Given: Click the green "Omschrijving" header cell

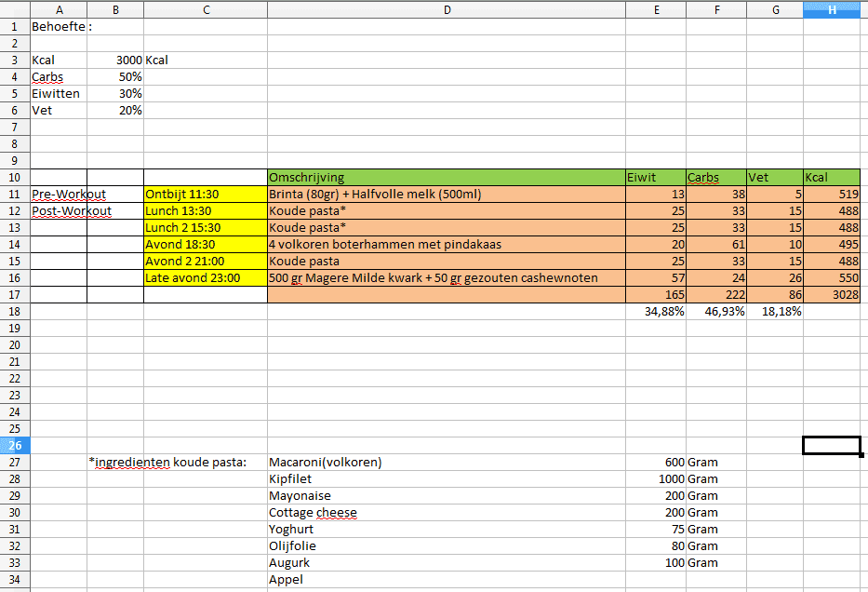Looking at the screenshot, I should point(446,178).
